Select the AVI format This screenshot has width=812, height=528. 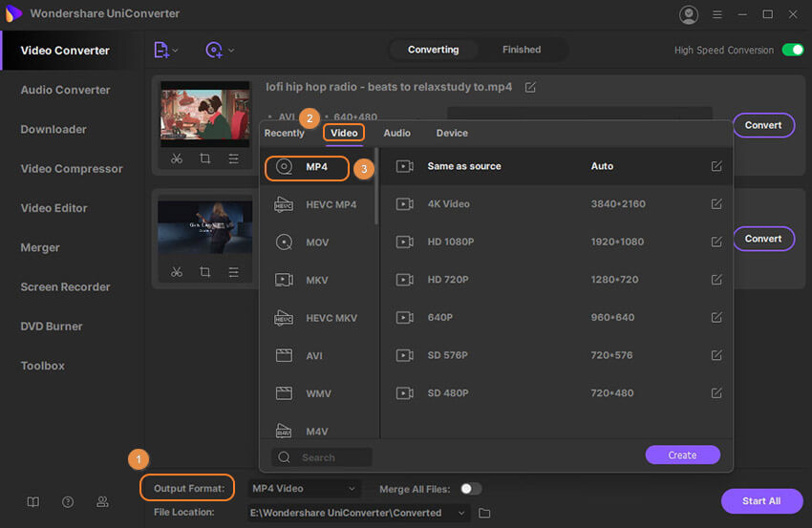(319, 355)
